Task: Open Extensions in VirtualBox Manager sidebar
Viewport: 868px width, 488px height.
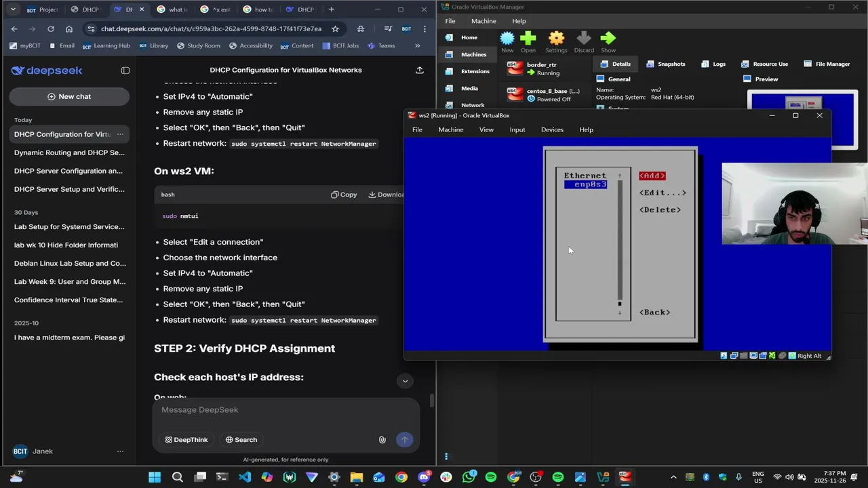Action: 468,71
